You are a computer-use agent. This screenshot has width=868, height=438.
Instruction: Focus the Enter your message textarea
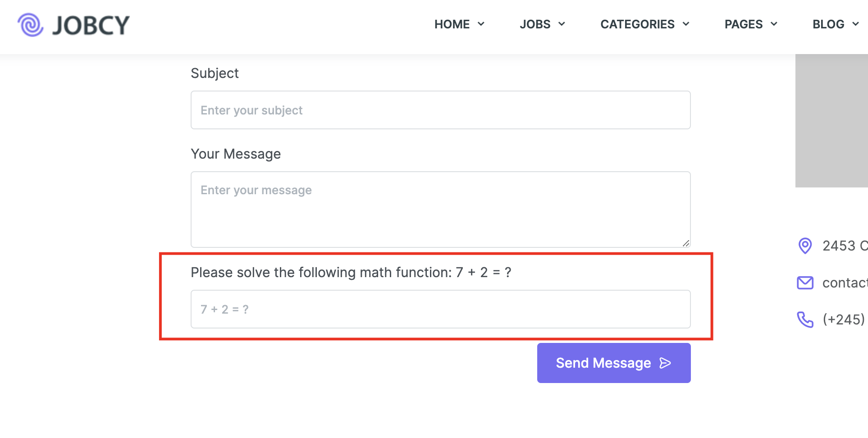click(x=441, y=210)
